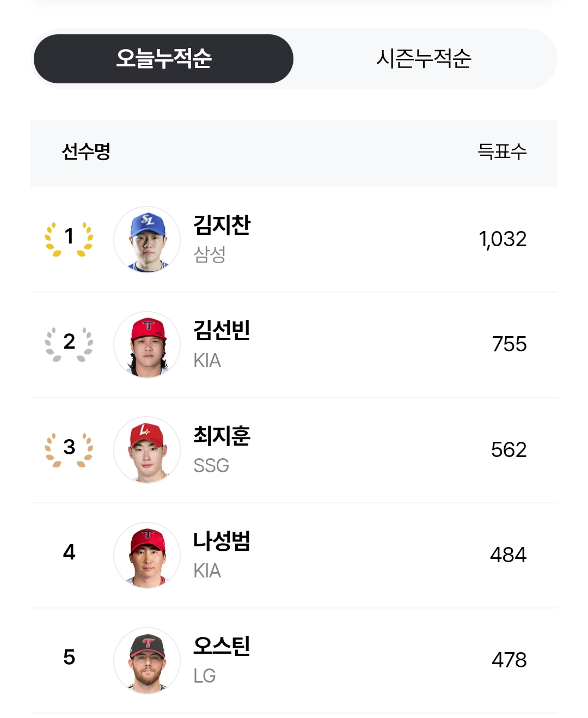Viewport: 588px width, 718px height.
Task: Click the 선수명 column header
Action: pyautogui.click(x=86, y=151)
